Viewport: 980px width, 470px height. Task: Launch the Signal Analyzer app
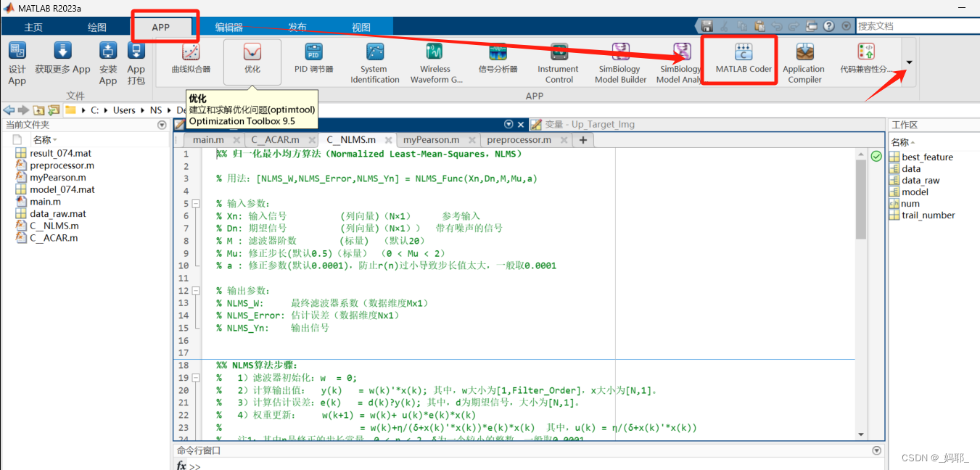click(498, 59)
